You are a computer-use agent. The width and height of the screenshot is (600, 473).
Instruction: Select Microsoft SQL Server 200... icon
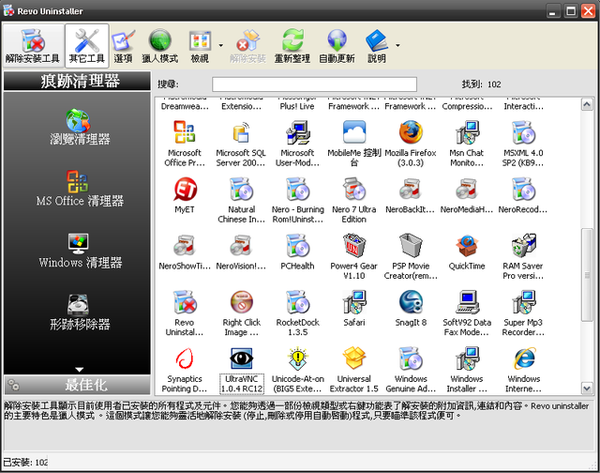[x=241, y=144]
